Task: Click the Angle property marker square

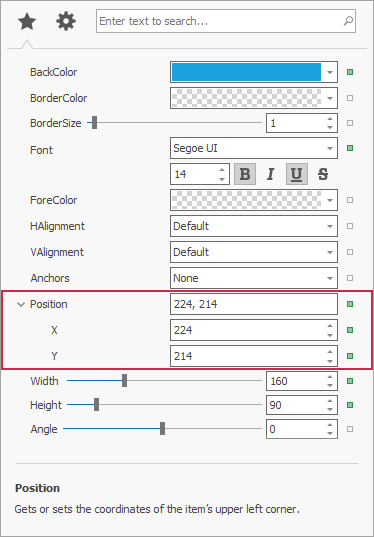Action: pos(350,429)
